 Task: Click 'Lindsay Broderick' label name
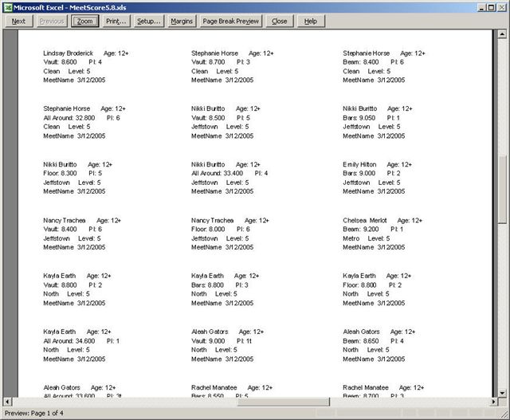pos(69,53)
